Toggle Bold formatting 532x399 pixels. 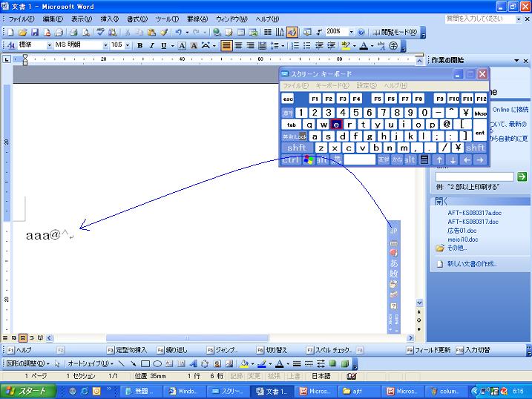pos(139,45)
